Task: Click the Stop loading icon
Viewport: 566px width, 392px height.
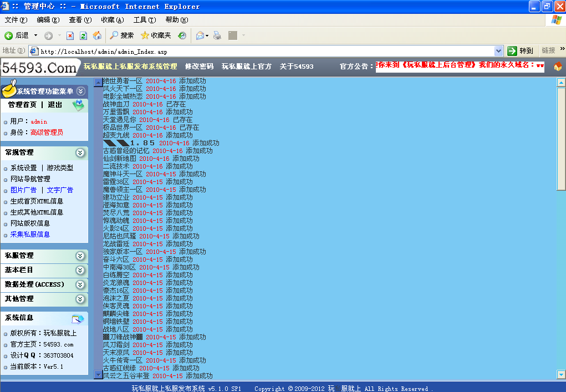Action: (x=70, y=35)
